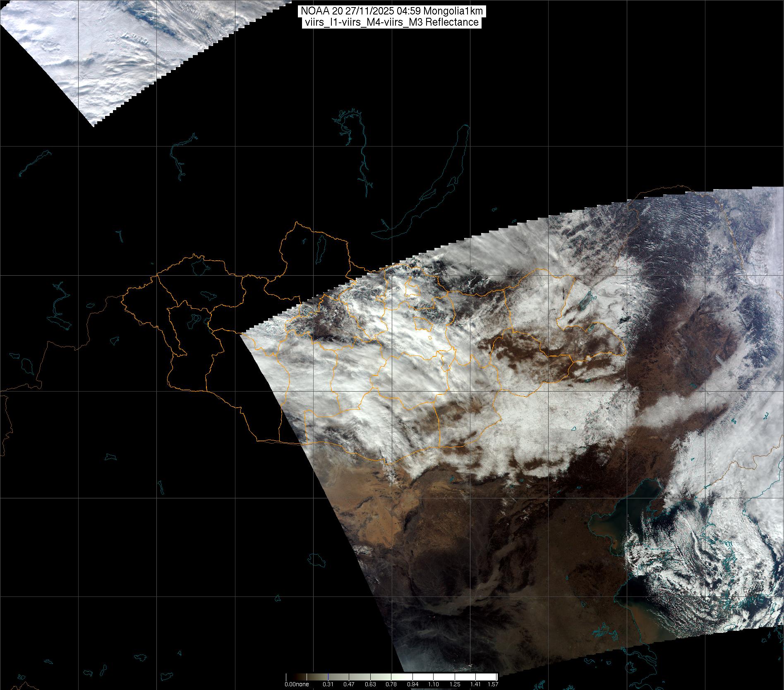Click the small Ulaanbaatar boundary outline in central Mongolia
This screenshot has width=784, height=690.
pos(430,338)
